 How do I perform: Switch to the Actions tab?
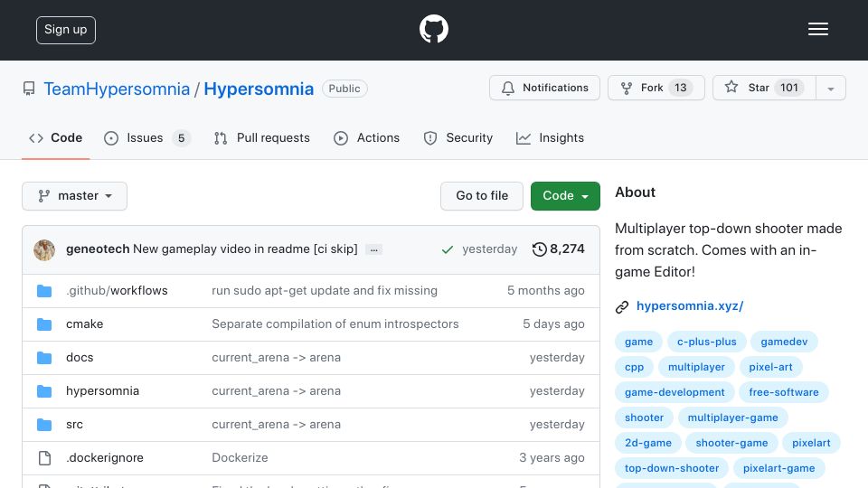click(366, 137)
